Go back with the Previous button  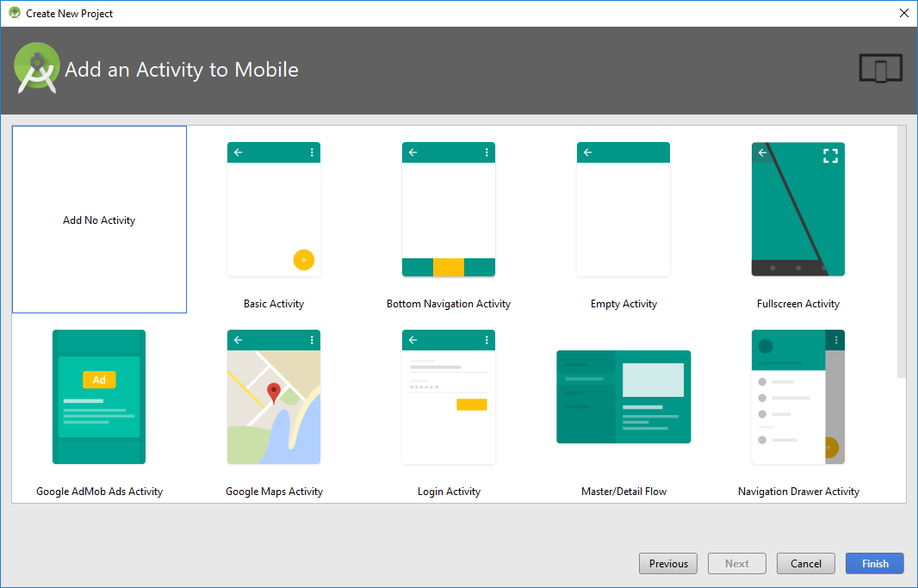(668, 563)
